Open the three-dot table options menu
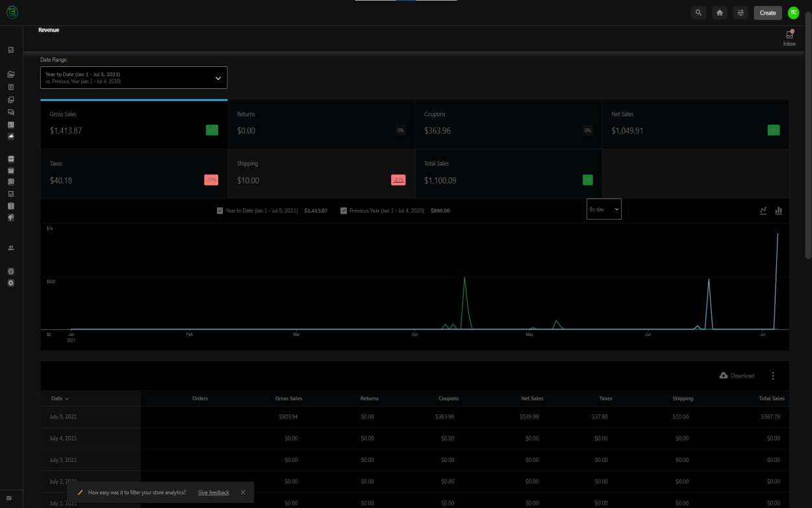Image resolution: width=812 pixels, height=508 pixels. tap(773, 375)
